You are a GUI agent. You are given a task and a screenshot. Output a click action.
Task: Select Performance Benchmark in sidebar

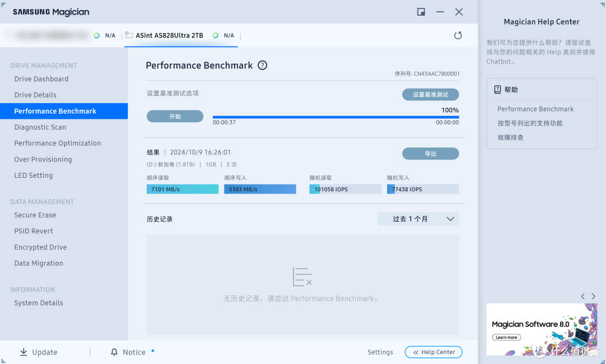[x=64, y=111]
